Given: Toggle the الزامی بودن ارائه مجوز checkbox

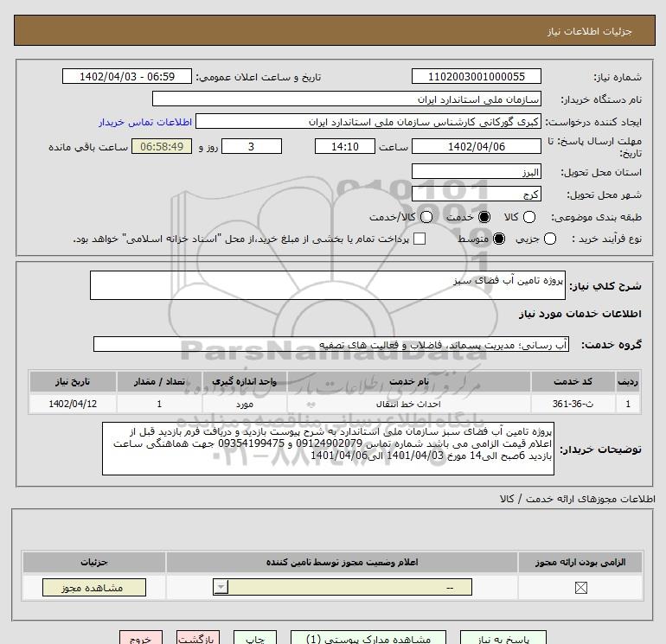Looking at the screenshot, I should (x=580, y=588).
